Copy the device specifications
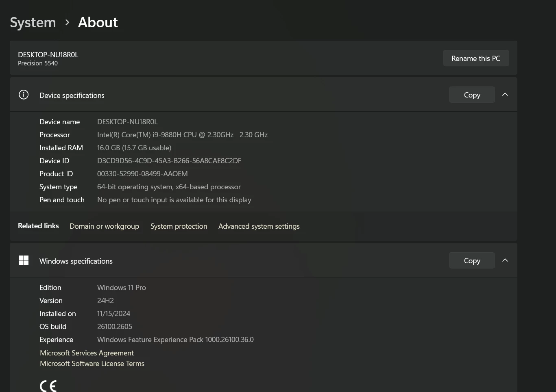556x392 pixels. (472, 95)
